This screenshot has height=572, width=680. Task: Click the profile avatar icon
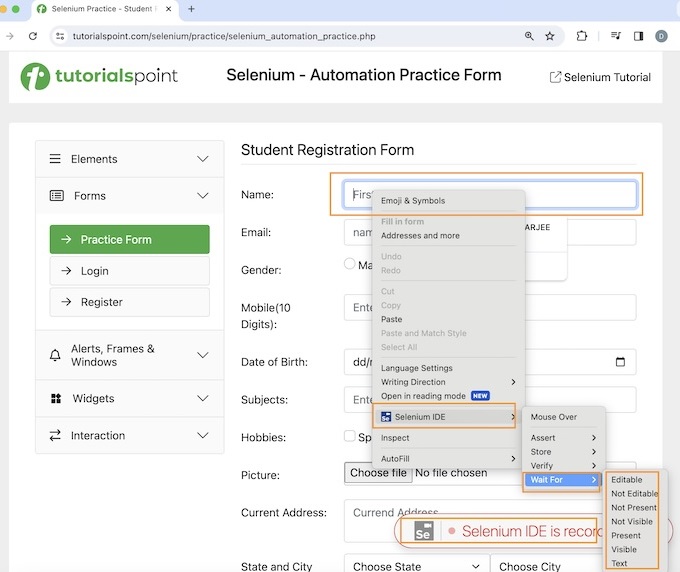point(662,36)
